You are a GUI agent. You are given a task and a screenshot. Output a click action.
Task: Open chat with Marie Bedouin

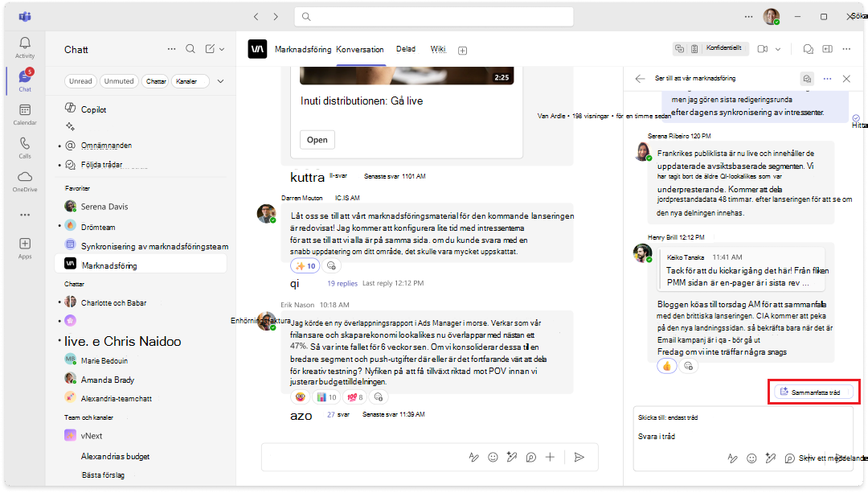(141, 360)
